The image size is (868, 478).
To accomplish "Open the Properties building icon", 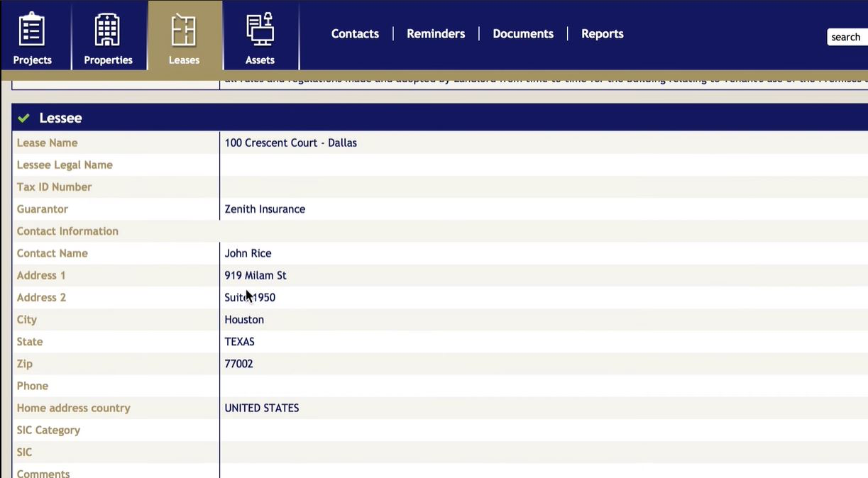I will pos(107,30).
